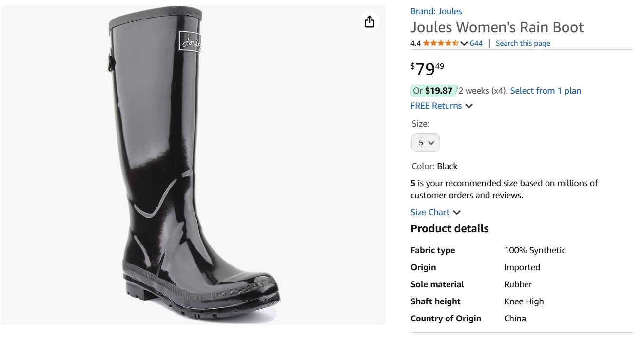Click the green $19.87 installment badge

[433, 91]
